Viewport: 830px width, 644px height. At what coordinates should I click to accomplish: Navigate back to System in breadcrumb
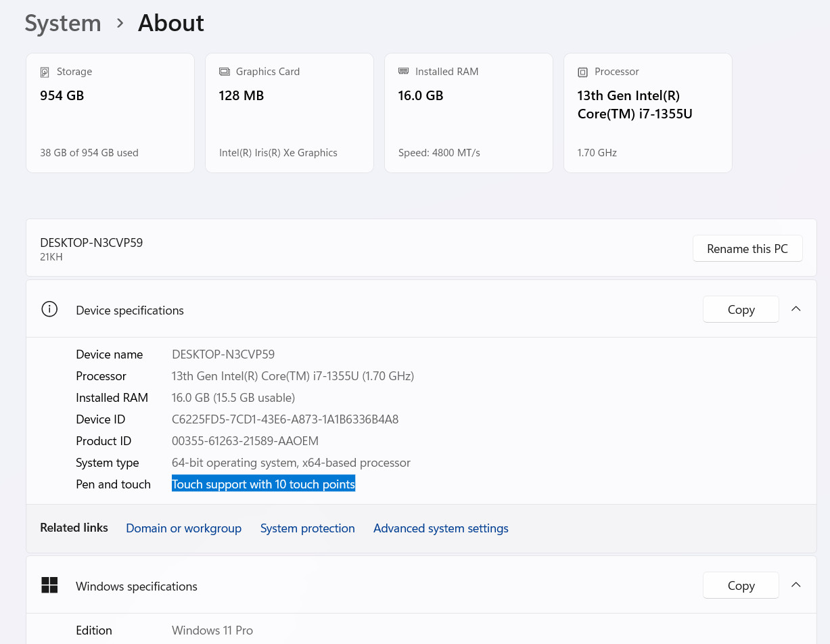[x=63, y=23]
